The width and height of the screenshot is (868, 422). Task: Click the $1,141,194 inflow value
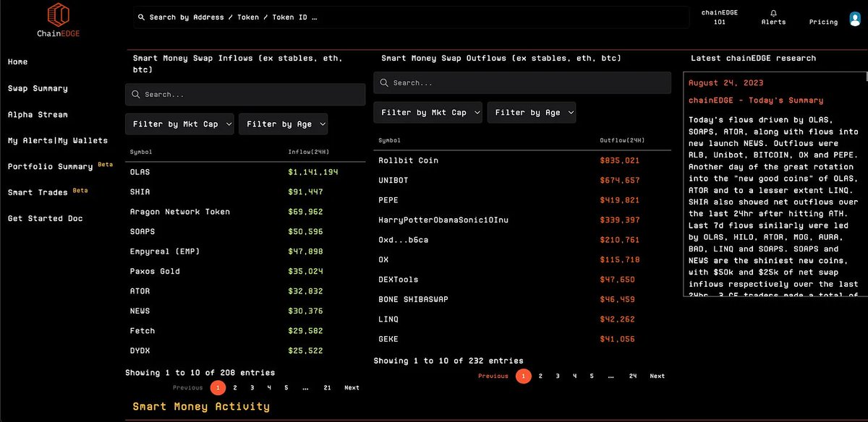312,172
